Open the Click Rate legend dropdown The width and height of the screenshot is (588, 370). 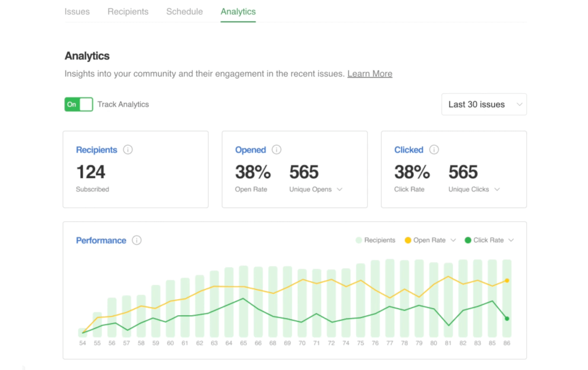click(x=511, y=240)
